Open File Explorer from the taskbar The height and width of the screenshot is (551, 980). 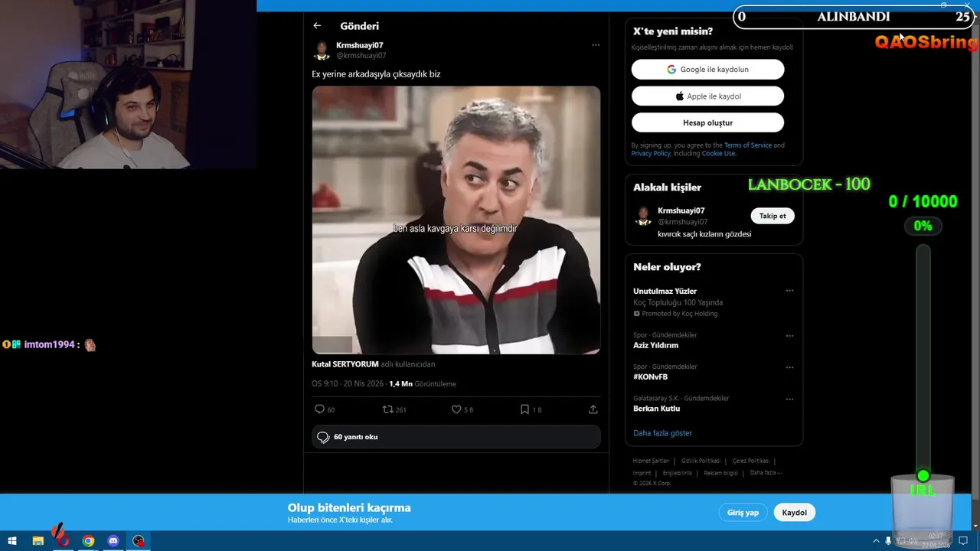click(38, 541)
